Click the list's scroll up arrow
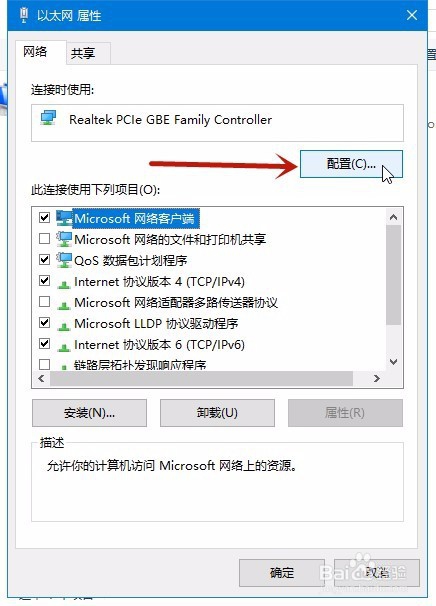 point(393,217)
